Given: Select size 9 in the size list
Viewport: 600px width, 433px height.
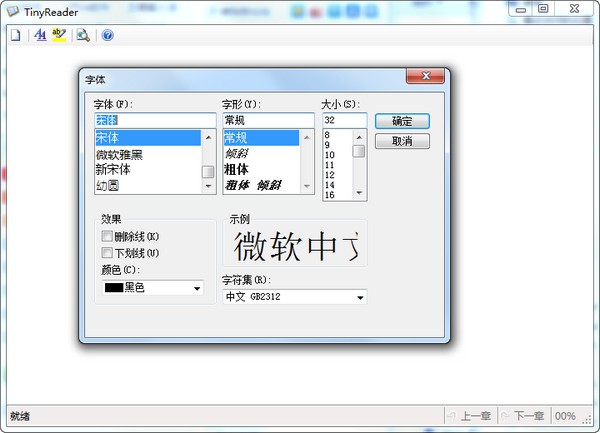Looking at the screenshot, I should coord(337,145).
